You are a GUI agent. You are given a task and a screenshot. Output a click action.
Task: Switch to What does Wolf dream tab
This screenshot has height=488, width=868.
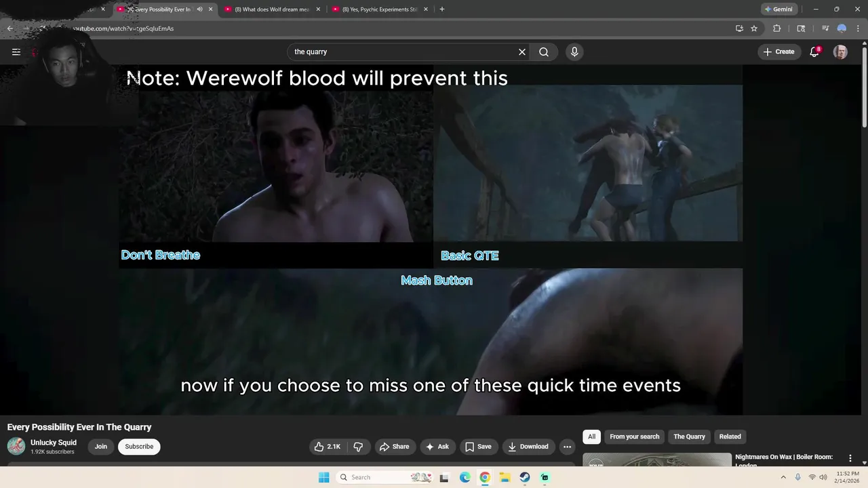[271, 9]
